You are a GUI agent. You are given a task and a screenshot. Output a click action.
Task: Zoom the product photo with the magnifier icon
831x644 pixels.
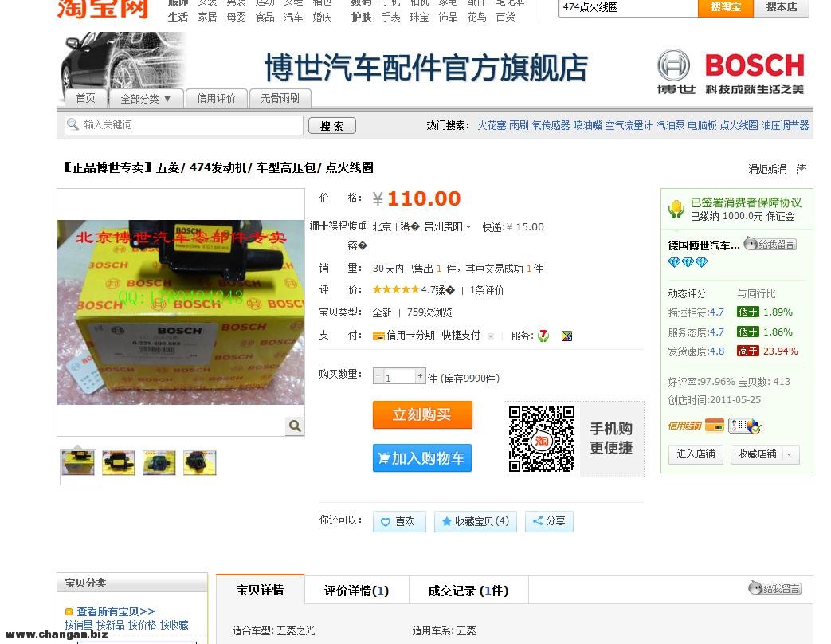coord(295,426)
